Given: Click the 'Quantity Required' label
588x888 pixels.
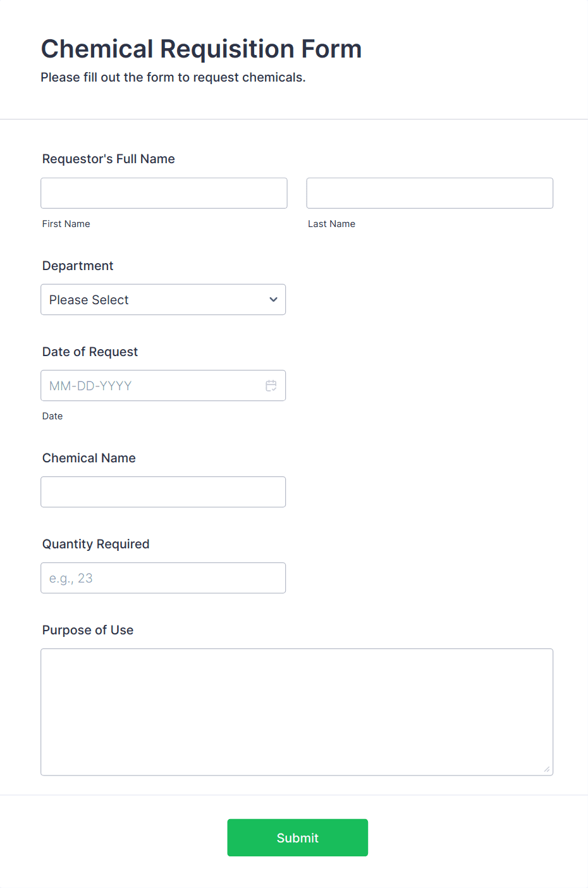Looking at the screenshot, I should click(x=96, y=544).
